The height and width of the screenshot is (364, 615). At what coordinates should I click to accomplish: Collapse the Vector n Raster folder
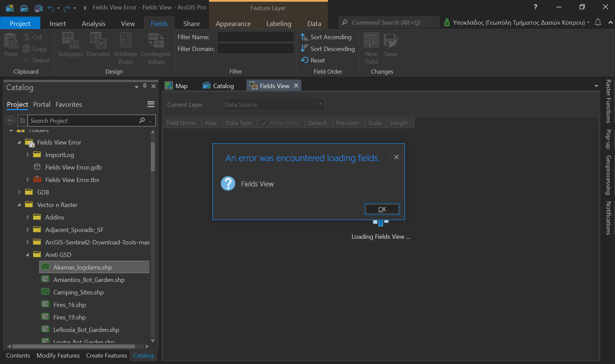(19, 205)
